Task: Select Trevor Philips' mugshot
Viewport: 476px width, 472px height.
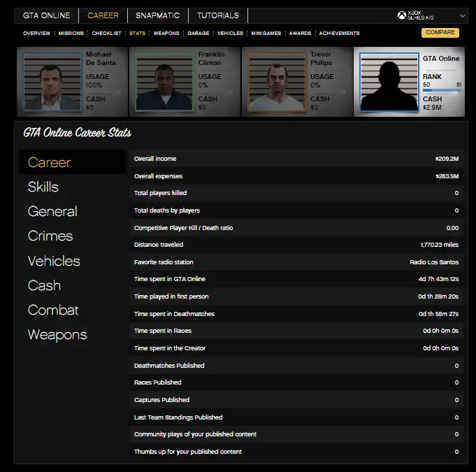Action: pyautogui.click(x=277, y=81)
